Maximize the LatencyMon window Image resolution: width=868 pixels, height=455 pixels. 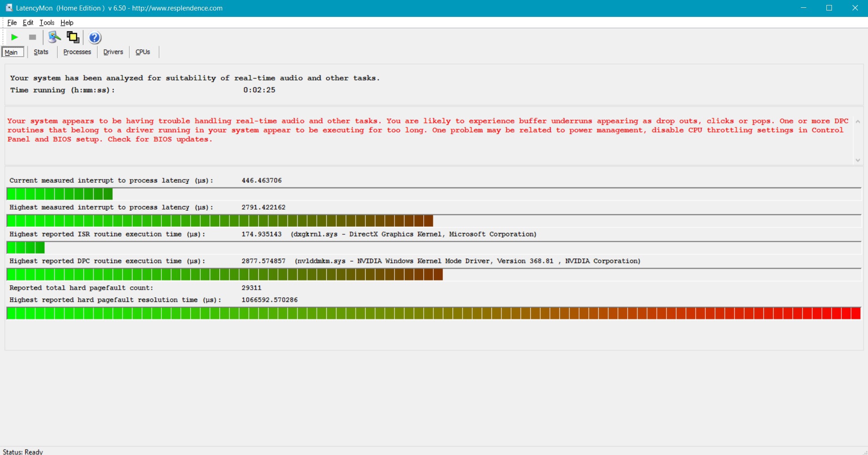pos(829,8)
